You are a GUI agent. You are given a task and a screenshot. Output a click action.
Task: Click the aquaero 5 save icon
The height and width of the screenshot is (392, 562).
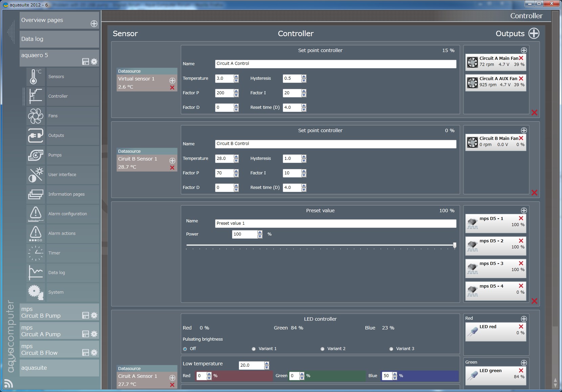(86, 62)
